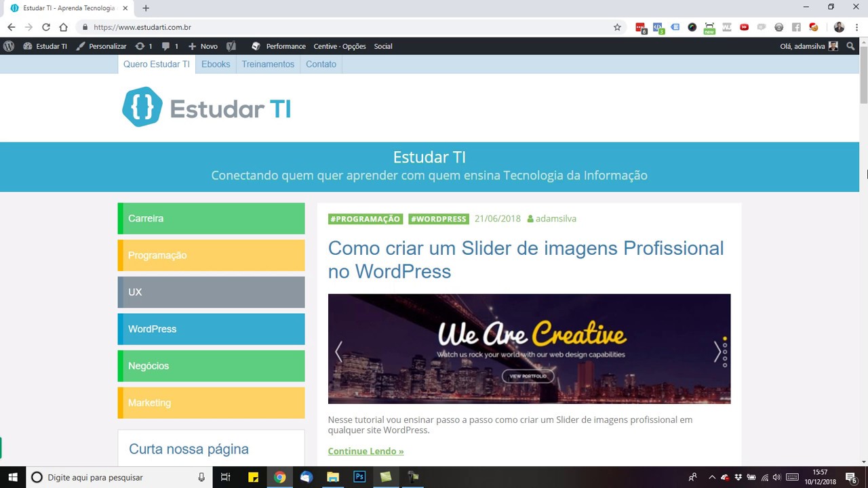The width and height of the screenshot is (868, 488).
Task: Click the Facebook extension icon
Action: pyautogui.click(x=796, y=27)
